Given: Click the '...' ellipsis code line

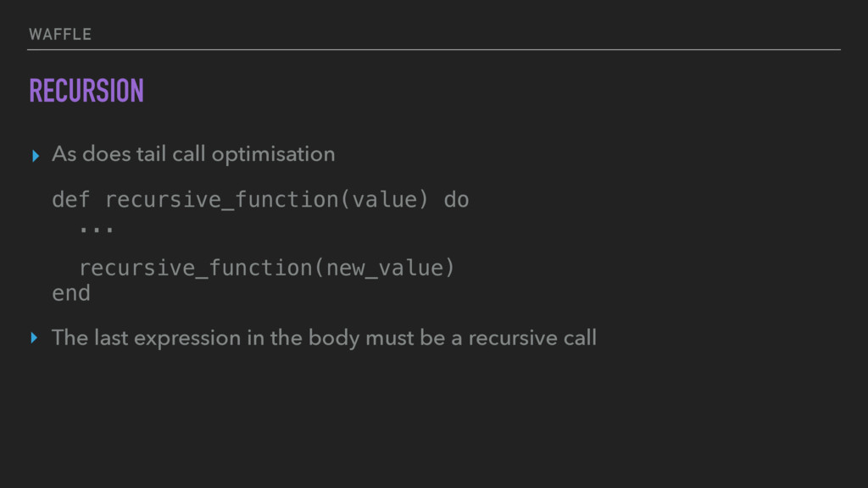Looking at the screenshot, I should pyautogui.click(x=97, y=229).
